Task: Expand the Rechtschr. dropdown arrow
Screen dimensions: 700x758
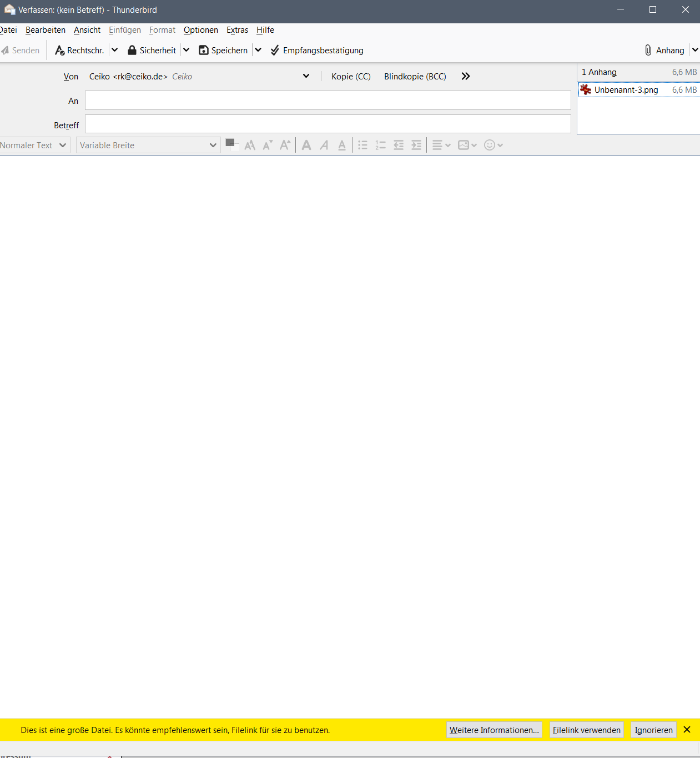Action: (115, 51)
